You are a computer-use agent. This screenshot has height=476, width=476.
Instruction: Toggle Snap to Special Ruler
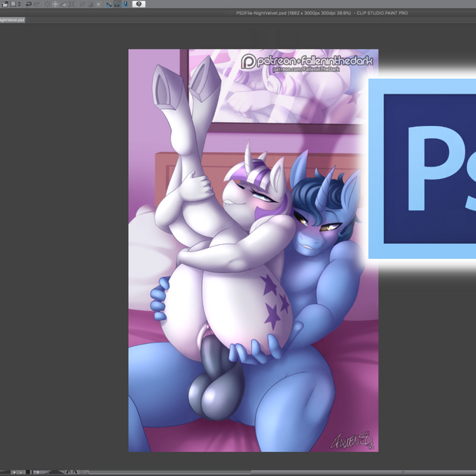[117, 4]
